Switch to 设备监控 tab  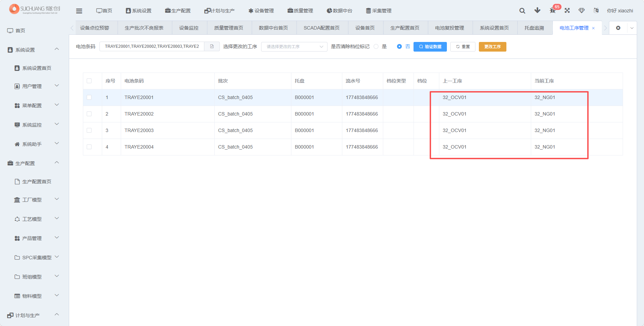(x=189, y=28)
